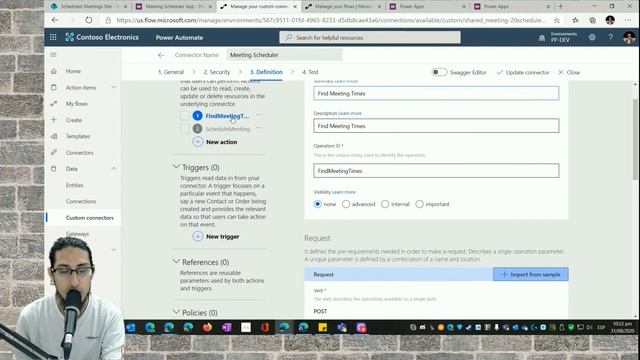Screen dimensions: 640x360
Task: Click the Connector Name field
Action: coord(284,55)
